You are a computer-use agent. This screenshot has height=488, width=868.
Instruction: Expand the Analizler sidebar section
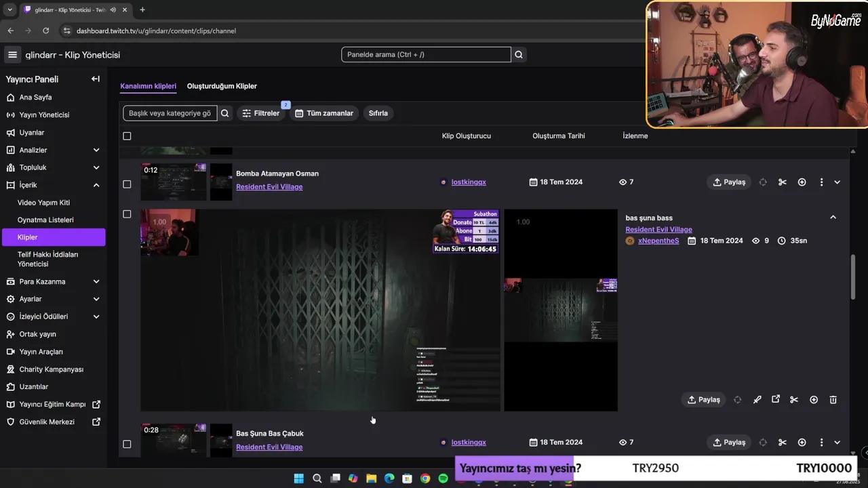pos(96,150)
